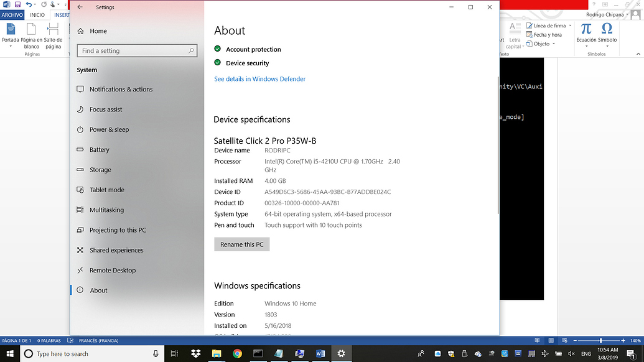This screenshot has height=362, width=644.
Task: Open the Battery settings page
Action: click(99, 150)
